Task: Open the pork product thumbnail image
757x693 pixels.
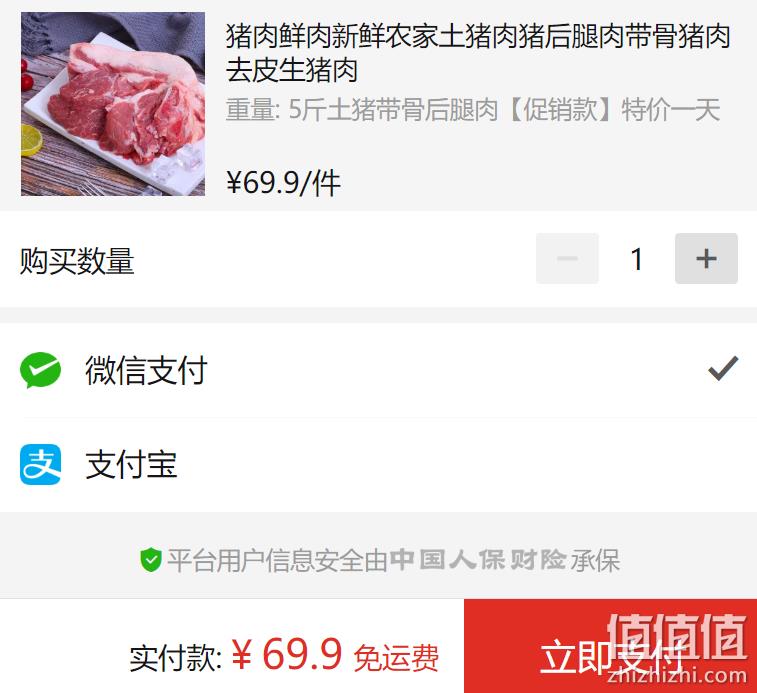Action: pyautogui.click(x=113, y=104)
